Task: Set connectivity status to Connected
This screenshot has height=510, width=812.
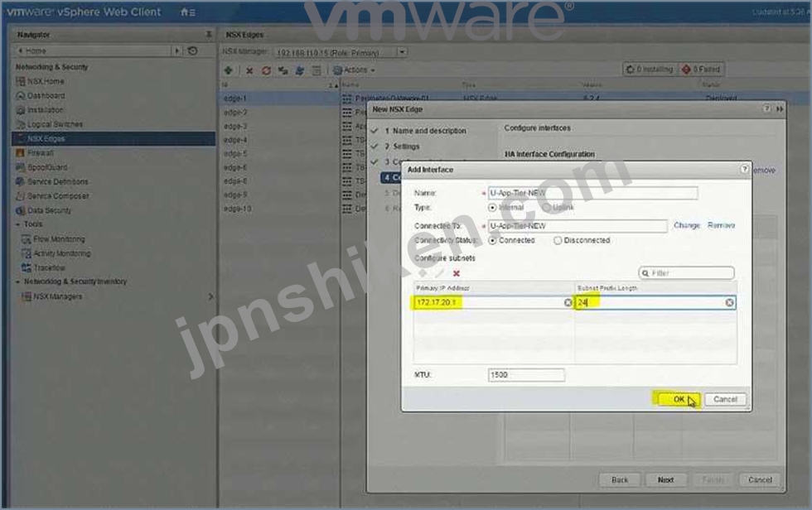Action: (492, 241)
